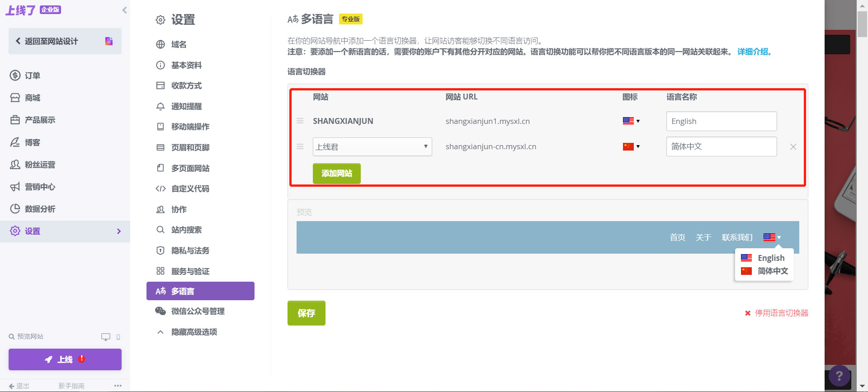Open the three-dots more menu at the sidebar bottom
Viewport: 868px width, 392px height.
[x=118, y=386]
